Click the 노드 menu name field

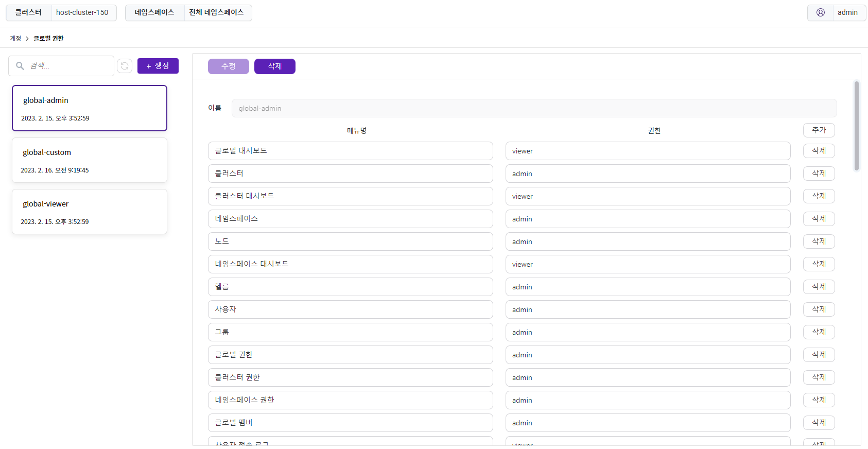[x=351, y=241]
